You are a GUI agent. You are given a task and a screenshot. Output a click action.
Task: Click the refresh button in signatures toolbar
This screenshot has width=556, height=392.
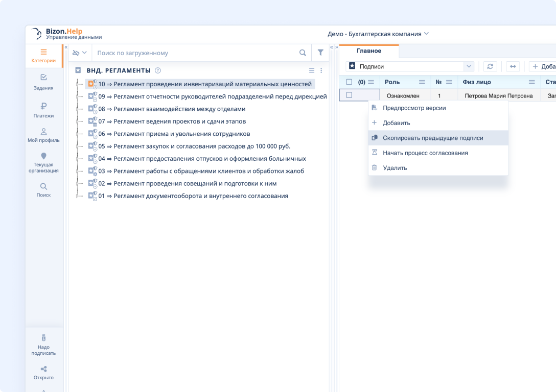(x=490, y=66)
